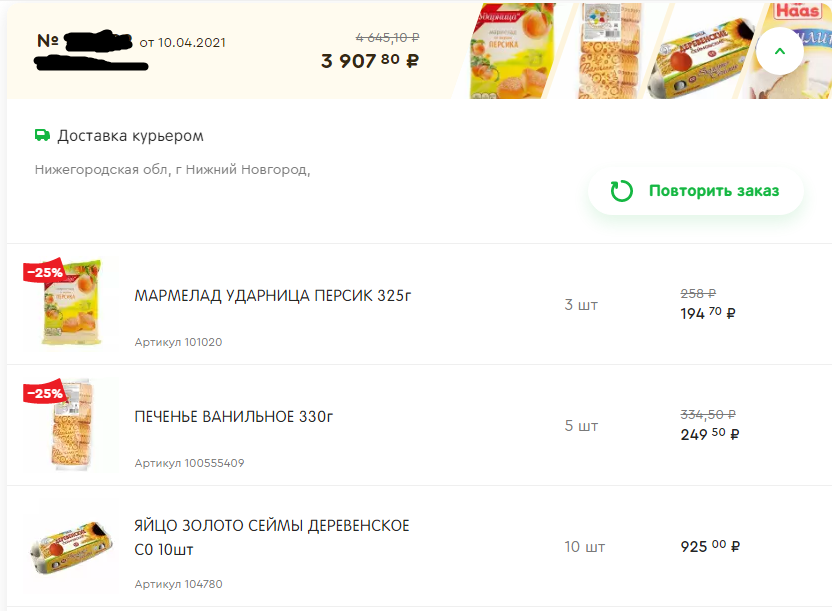Click the eggs carton image in the list
The image size is (832, 611).
coord(72,546)
